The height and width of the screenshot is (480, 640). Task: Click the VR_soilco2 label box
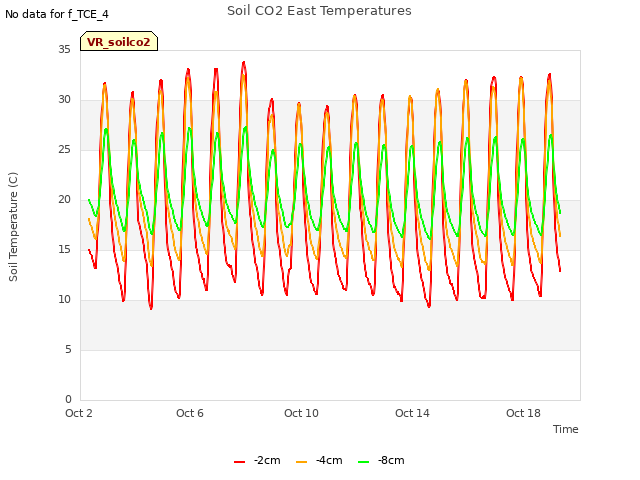click(x=119, y=41)
